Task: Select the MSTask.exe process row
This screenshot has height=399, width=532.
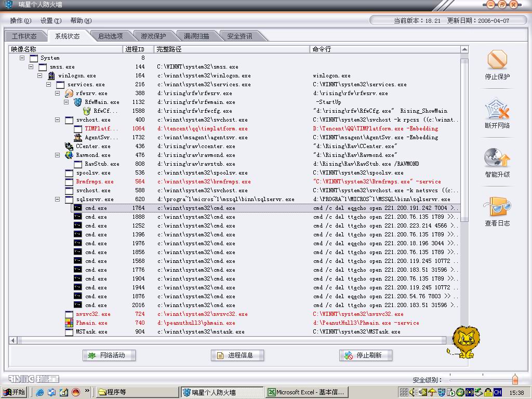Action: tap(234, 332)
